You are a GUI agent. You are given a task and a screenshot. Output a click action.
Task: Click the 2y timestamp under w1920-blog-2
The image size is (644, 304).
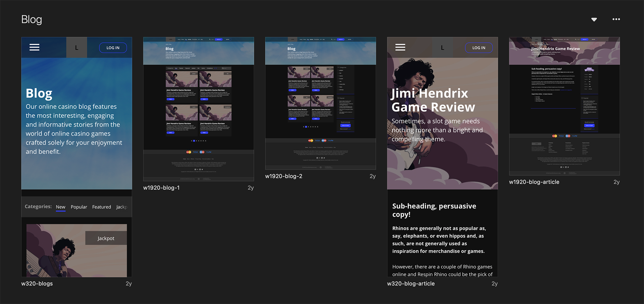(x=373, y=176)
